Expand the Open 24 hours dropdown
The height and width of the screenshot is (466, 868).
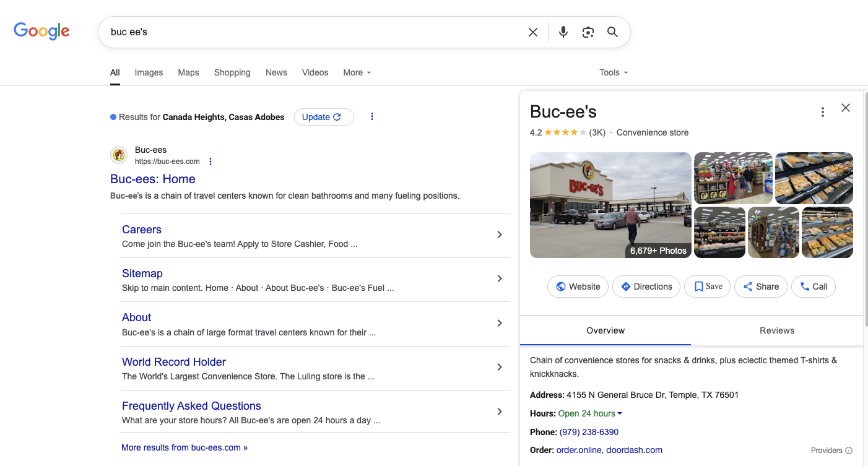coord(590,413)
